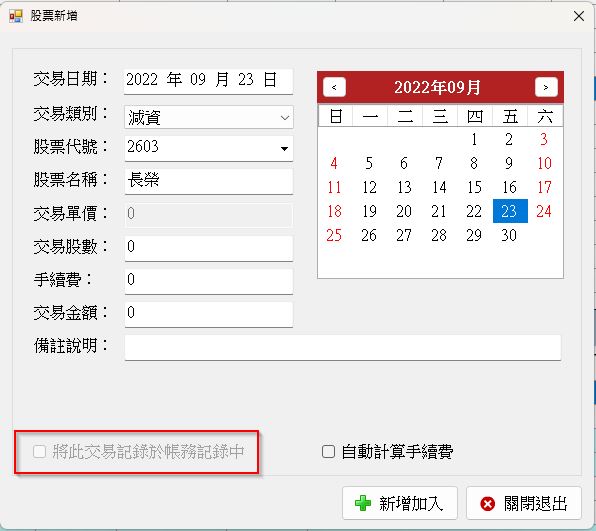Screen dimensions: 596x531
Task: Select the day 23 in 交易日期 field
Action: [246, 80]
